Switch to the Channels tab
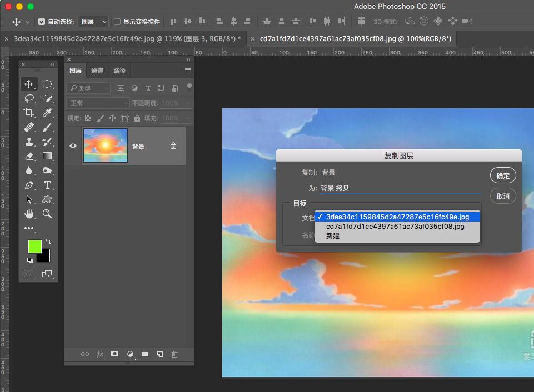 tap(97, 71)
